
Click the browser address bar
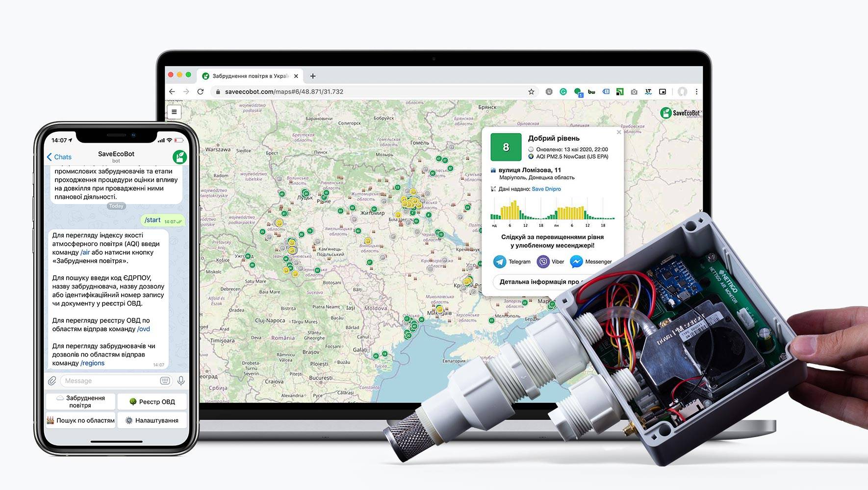373,92
